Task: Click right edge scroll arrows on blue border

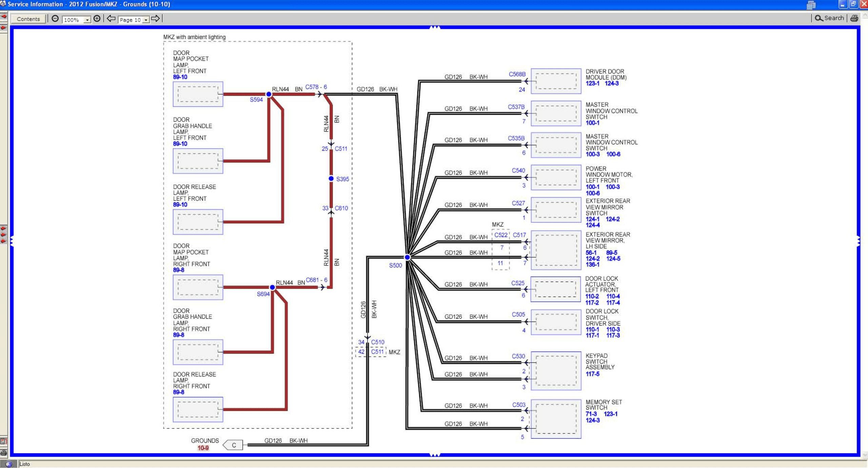Action: tap(858, 241)
